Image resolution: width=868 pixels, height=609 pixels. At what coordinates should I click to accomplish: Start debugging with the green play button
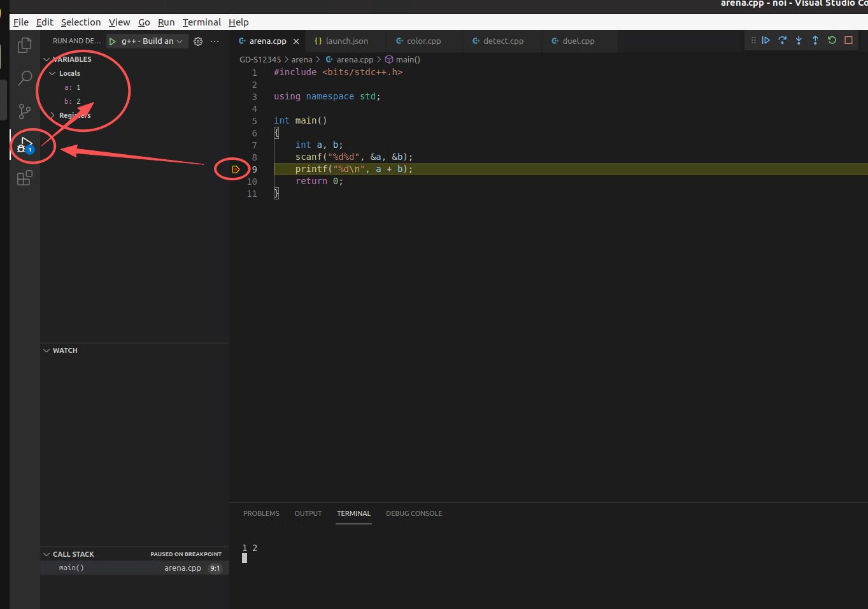(x=113, y=41)
